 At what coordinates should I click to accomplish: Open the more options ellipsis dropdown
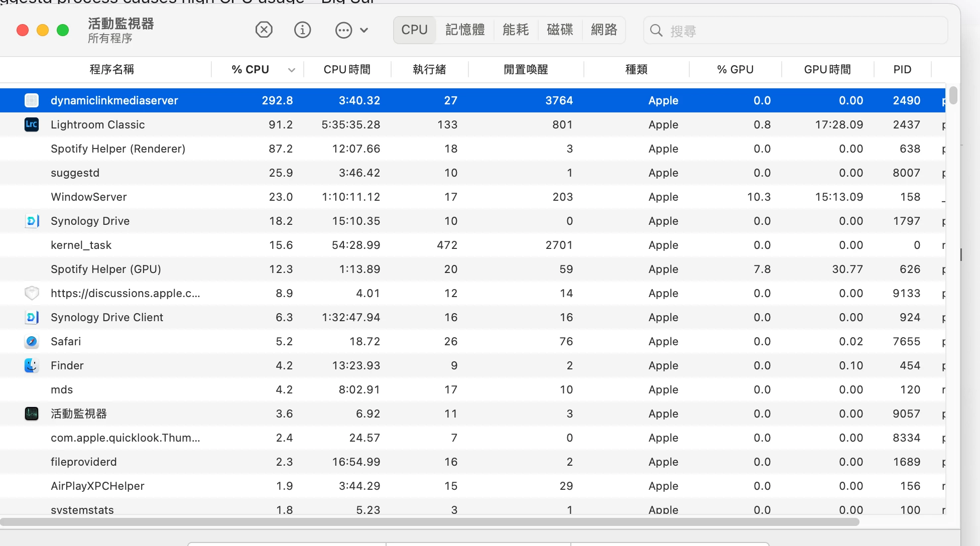(351, 30)
